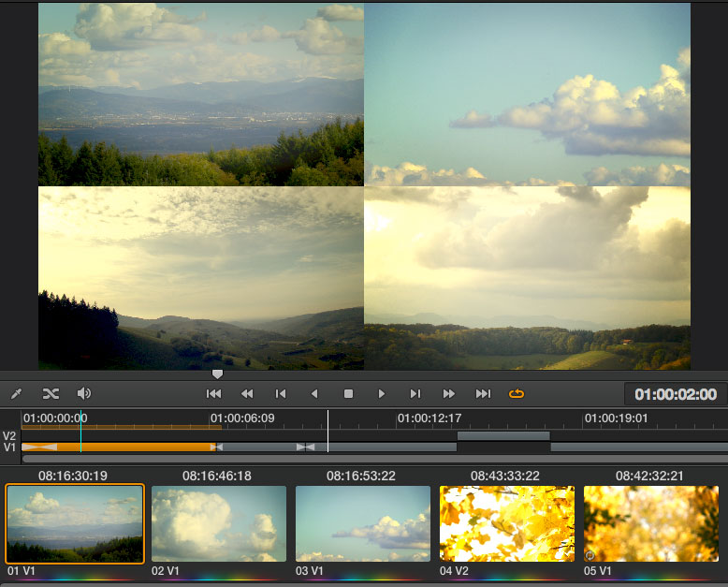Click the viewer scrubber playhead handle
This screenshot has height=587, width=728.
coord(217,374)
